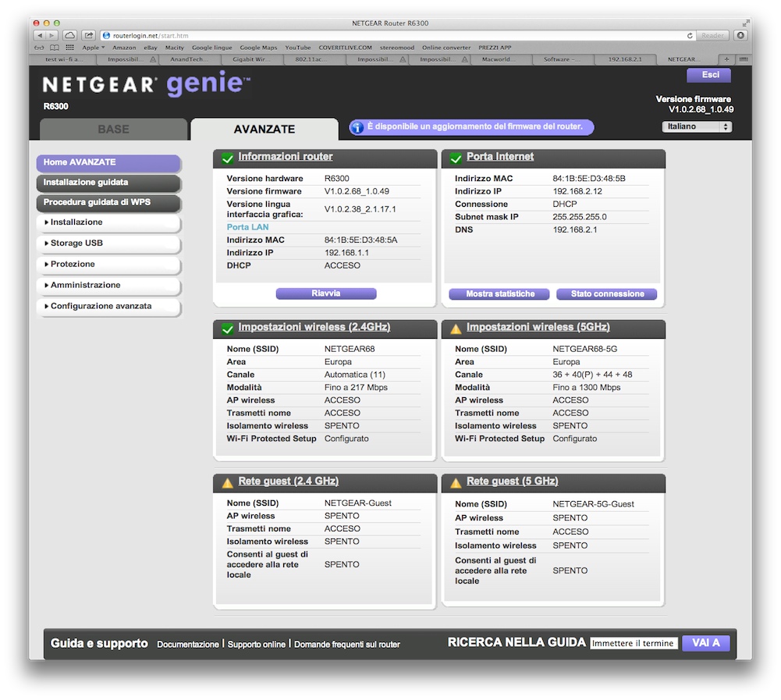Open the 'Gigabit Wir...' browser tab
Viewport: 781px width, 700px height.
coord(251,59)
